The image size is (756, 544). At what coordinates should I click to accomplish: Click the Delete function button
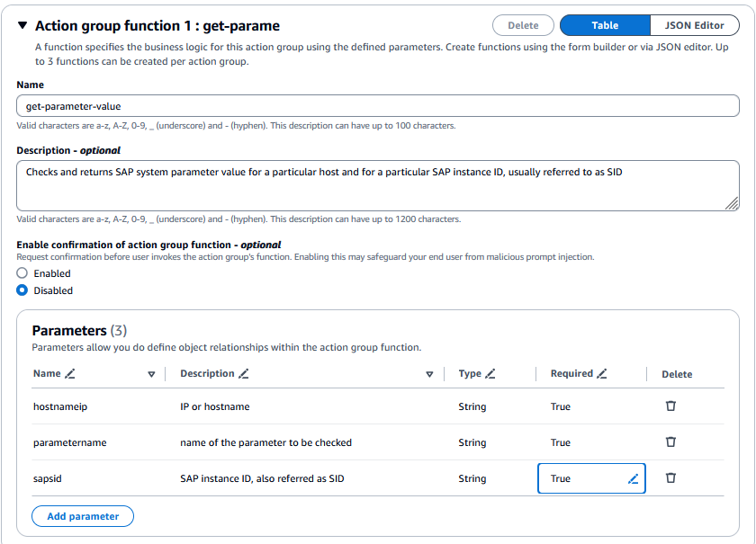(x=523, y=26)
